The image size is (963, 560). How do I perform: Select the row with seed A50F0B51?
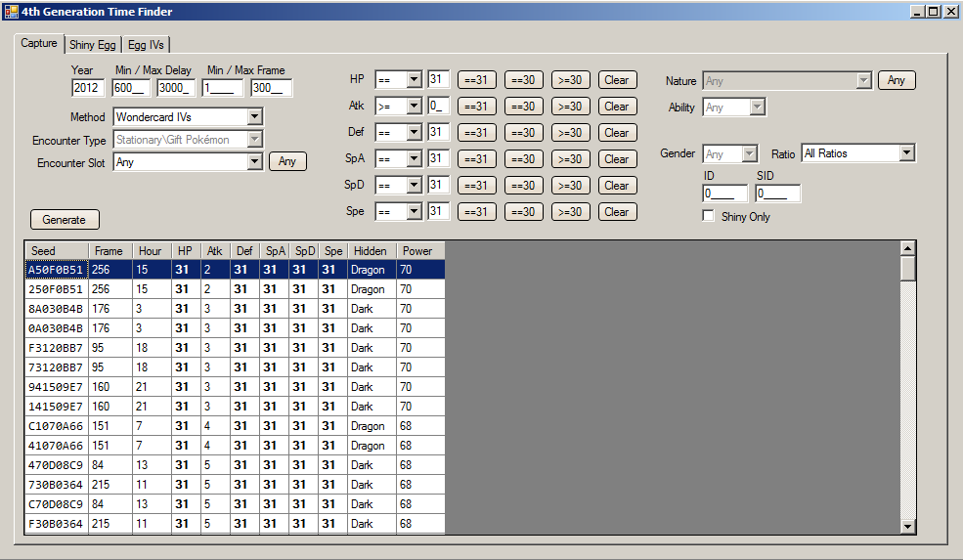click(236, 270)
